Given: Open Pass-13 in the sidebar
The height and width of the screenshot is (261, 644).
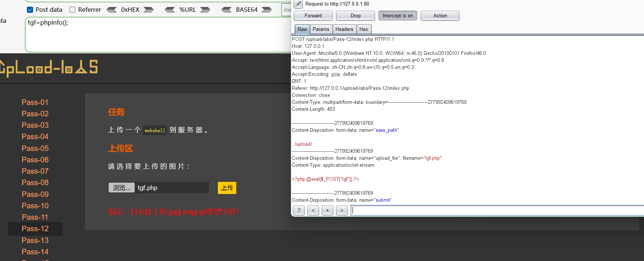Looking at the screenshot, I should pyautogui.click(x=35, y=240).
